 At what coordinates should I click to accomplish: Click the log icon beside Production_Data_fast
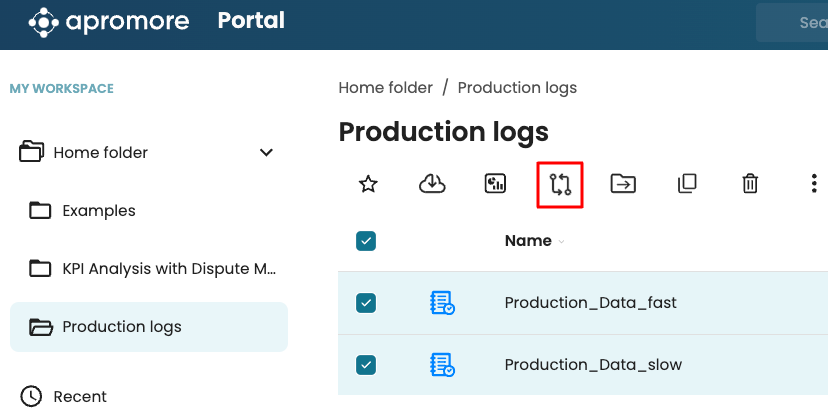(441, 302)
